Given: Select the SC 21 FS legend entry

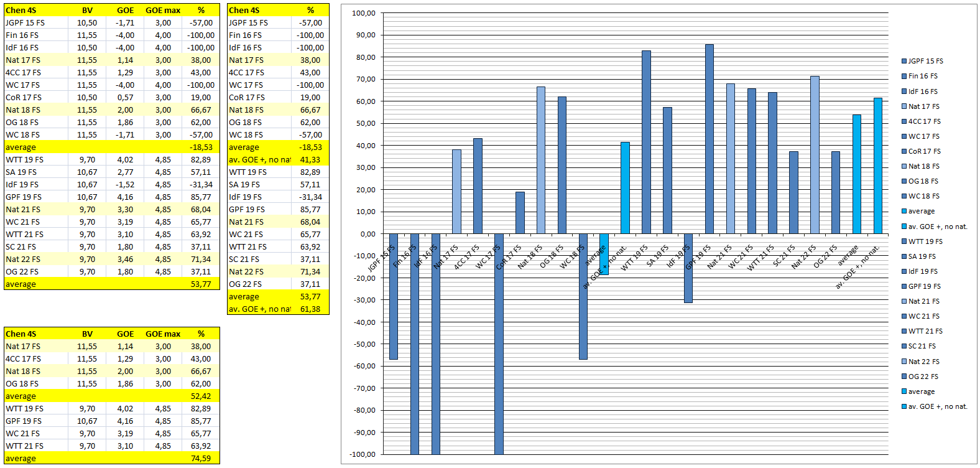Looking at the screenshot, I should click(922, 346).
